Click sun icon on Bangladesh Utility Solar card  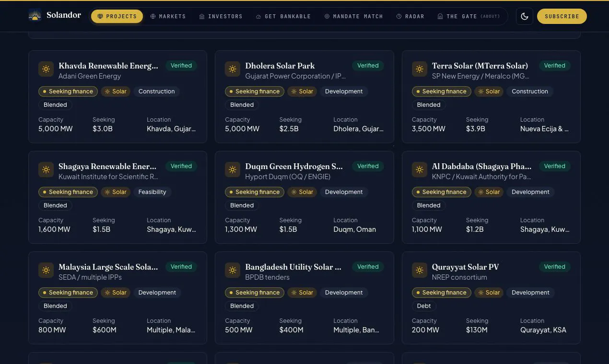[233, 270]
